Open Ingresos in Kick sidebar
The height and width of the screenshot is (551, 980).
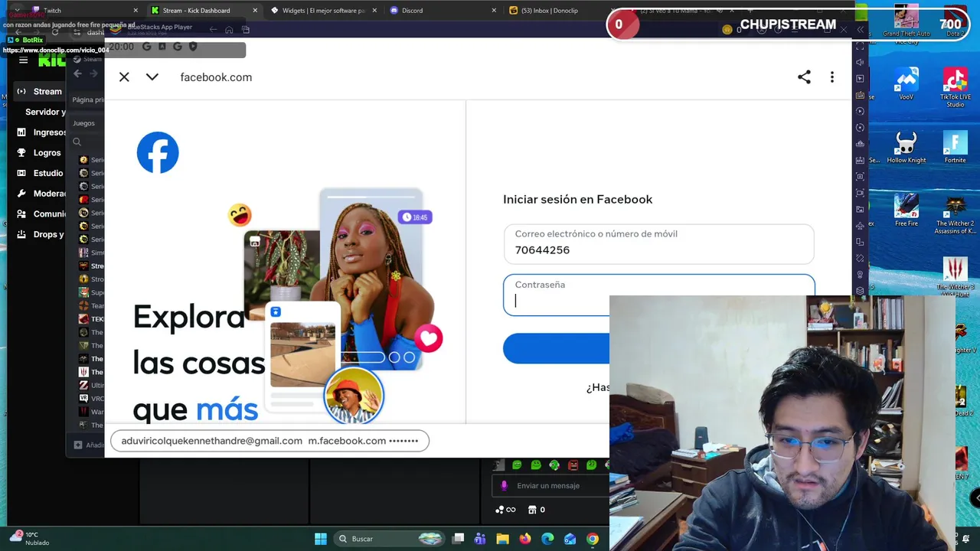click(x=40, y=132)
